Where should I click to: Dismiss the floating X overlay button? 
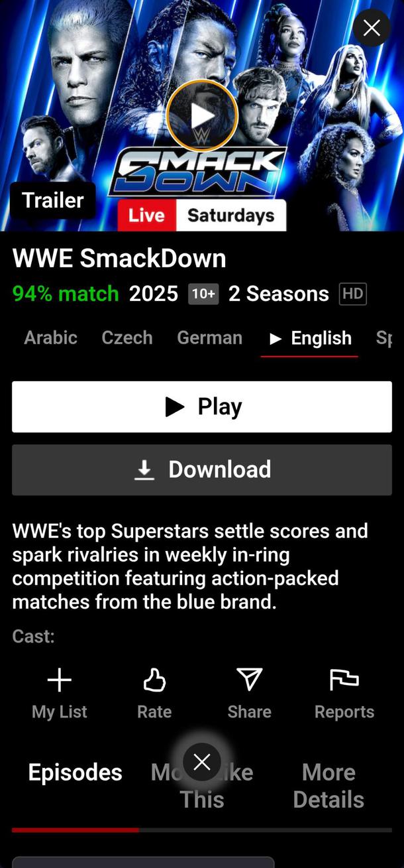[202, 762]
